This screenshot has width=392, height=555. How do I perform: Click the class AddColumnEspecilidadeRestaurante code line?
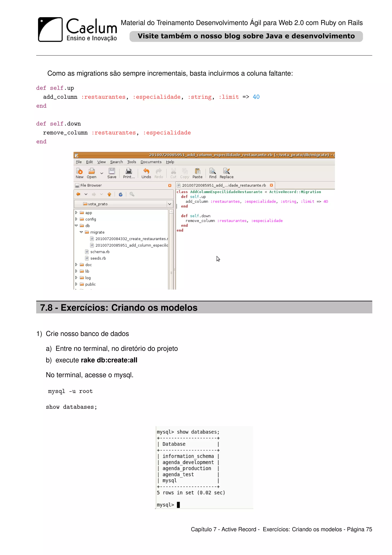pos(249,192)
